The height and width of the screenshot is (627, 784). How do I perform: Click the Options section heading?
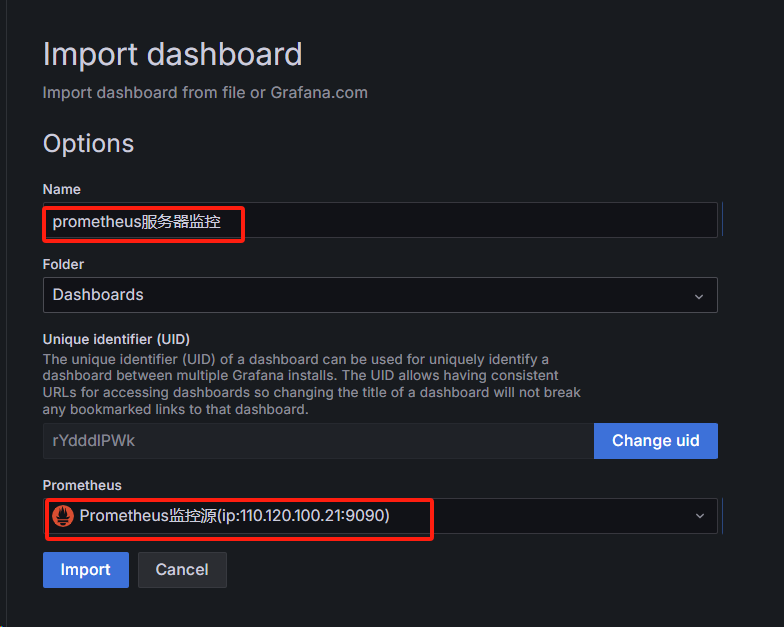88,144
